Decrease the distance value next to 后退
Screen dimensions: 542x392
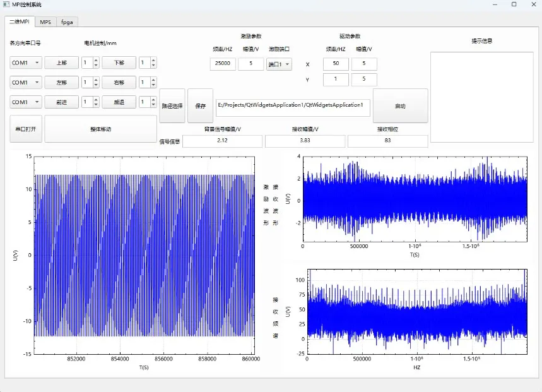point(153,105)
